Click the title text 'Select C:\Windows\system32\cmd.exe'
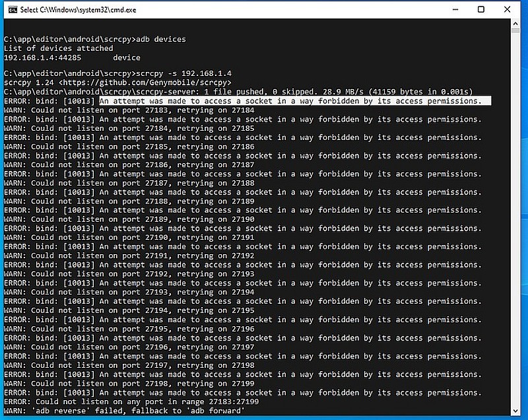Screen dimensions: 528x420 point(78,10)
